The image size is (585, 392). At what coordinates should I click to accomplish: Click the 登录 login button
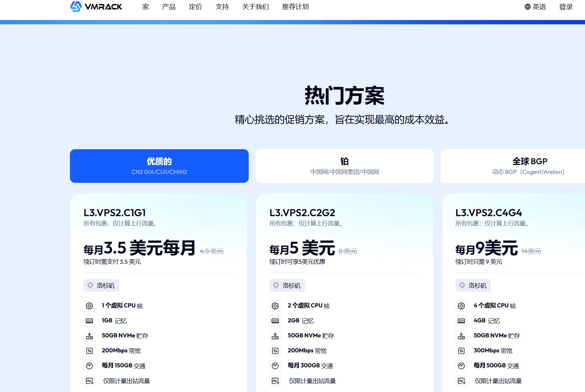click(566, 7)
